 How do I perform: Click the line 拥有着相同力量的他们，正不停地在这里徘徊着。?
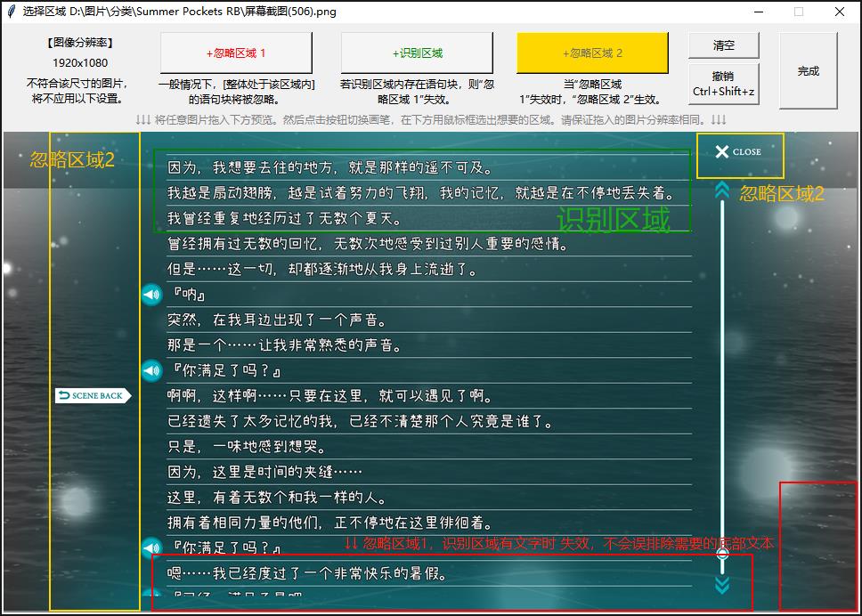329,523
